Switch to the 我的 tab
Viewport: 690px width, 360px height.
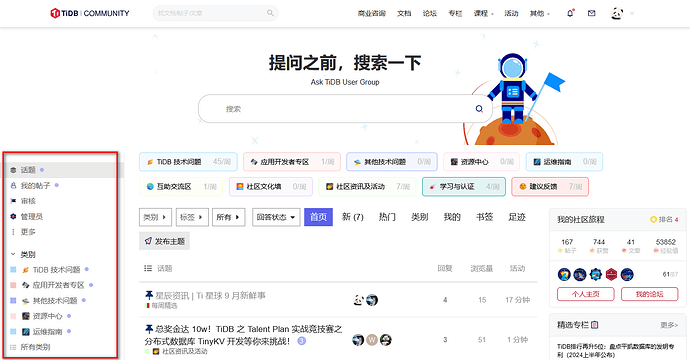click(x=452, y=217)
